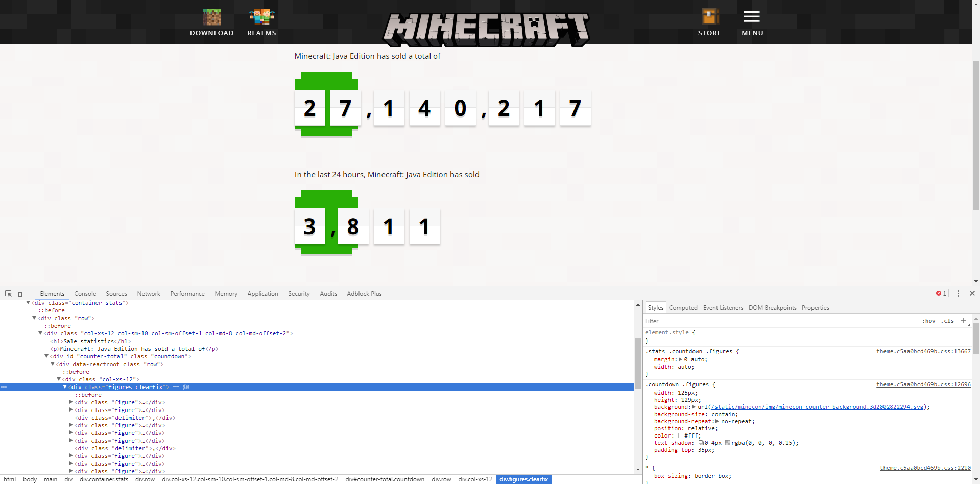The height and width of the screenshot is (484, 980).
Task: Collapse the selected 'figures clearfix' div
Action: (x=65, y=387)
